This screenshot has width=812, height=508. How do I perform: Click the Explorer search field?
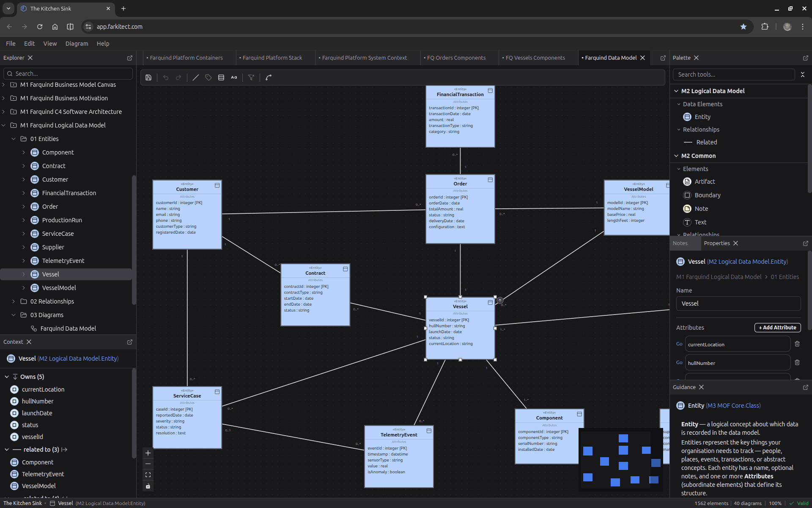point(68,74)
